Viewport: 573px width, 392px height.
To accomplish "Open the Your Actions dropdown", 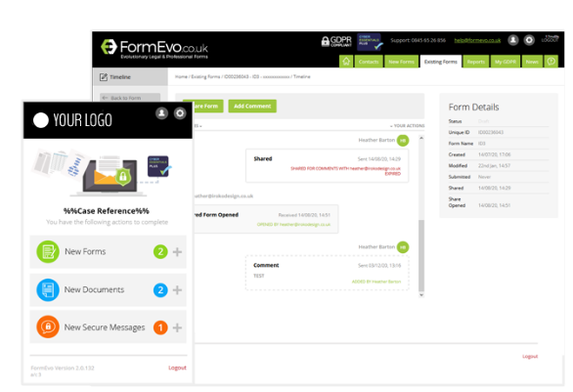I will coord(407,126).
